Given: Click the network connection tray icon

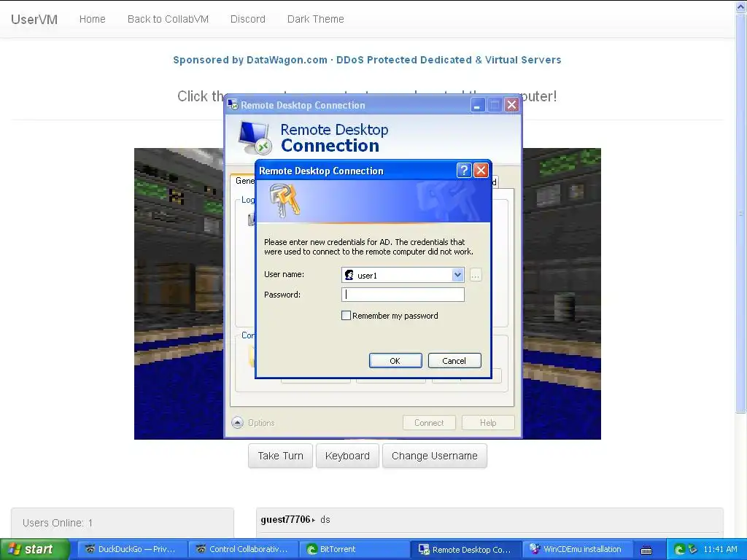Looking at the screenshot, I should pyautogui.click(x=693, y=550).
